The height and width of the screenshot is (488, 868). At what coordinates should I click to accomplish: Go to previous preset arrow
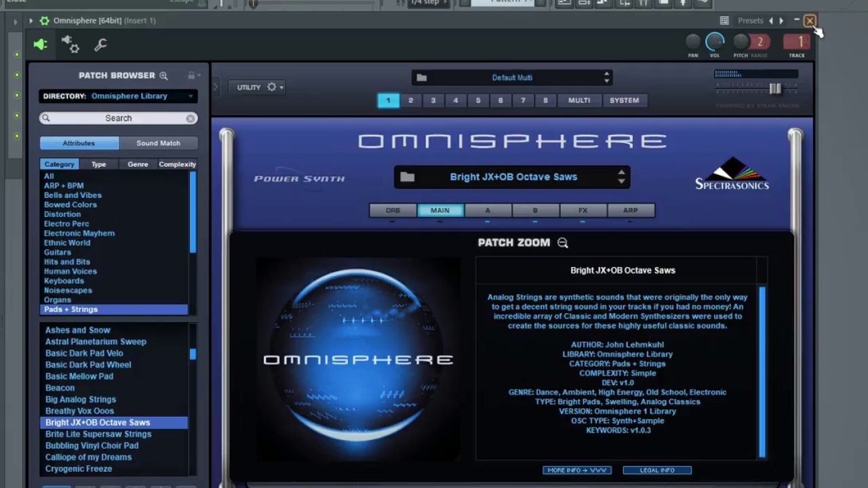(x=771, y=21)
